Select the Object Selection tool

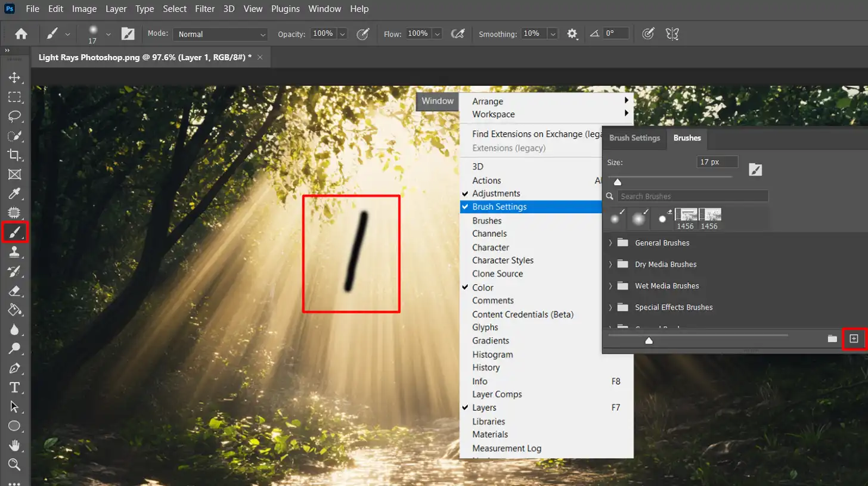click(14, 136)
